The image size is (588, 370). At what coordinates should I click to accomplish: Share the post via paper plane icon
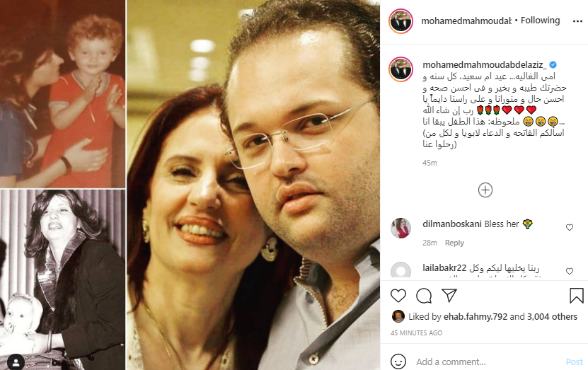[449, 296]
